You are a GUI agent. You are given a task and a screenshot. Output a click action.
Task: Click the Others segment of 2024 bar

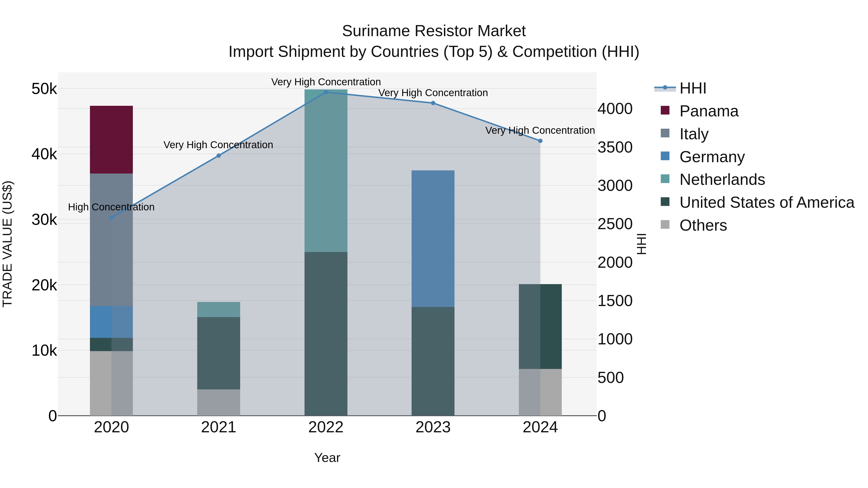tap(540, 392)
